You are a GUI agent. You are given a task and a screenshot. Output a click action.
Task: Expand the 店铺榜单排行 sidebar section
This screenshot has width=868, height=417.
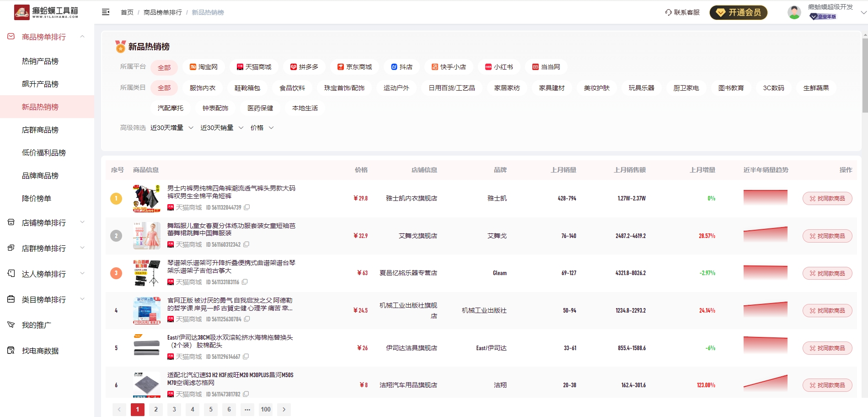point(82,222)
